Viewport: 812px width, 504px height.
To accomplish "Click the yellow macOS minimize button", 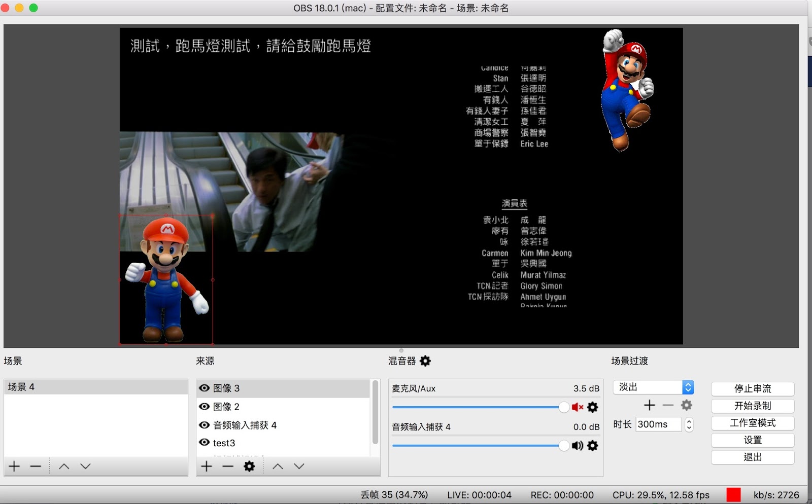I will [20, 8].
